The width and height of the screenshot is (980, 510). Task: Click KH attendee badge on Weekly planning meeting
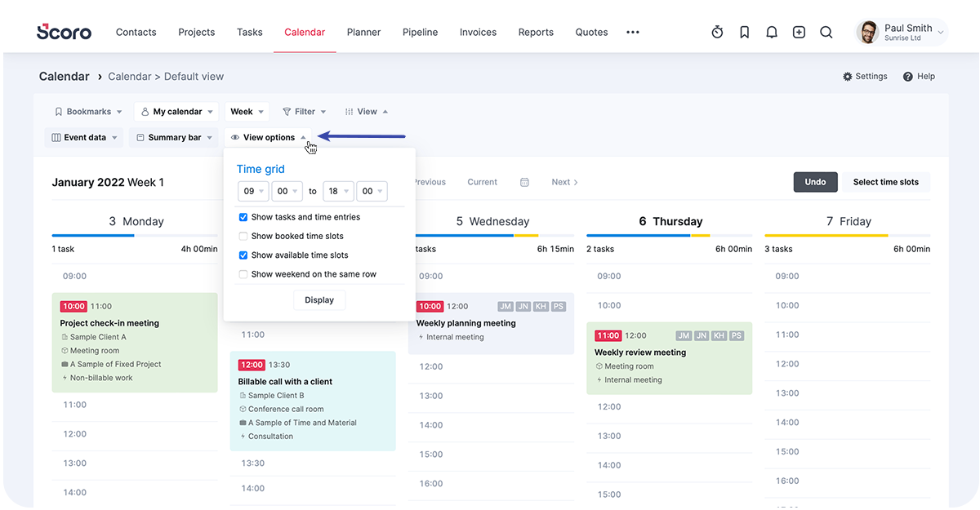tap(541, 306)
